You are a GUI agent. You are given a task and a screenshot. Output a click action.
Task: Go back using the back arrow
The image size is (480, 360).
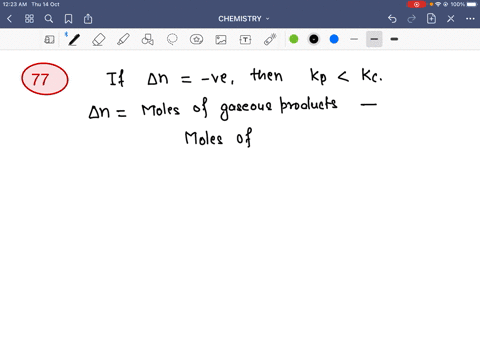pos(9,19)
